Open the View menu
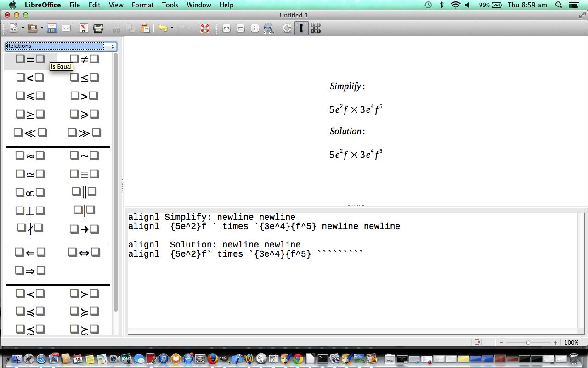Image resolution: width=588 pixels, height=368 pixels. (x=116, y=5)
